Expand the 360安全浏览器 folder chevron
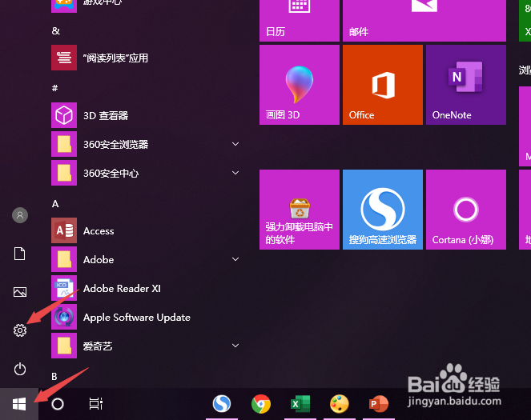This screenshot has width=531, height=420. pos(235,144)
